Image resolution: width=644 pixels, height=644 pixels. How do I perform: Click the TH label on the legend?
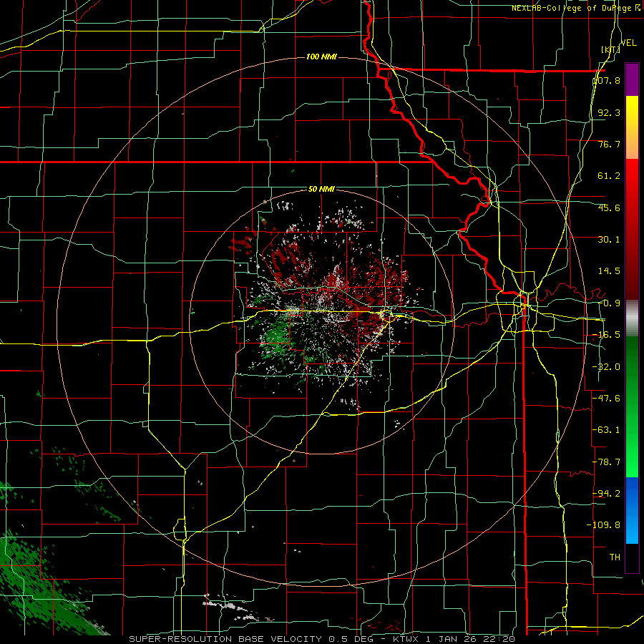[615, 557]
